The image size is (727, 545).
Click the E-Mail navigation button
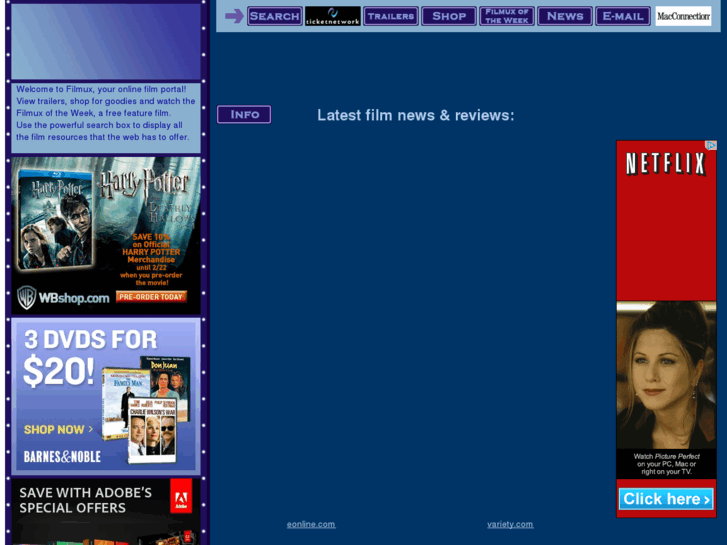623,16
